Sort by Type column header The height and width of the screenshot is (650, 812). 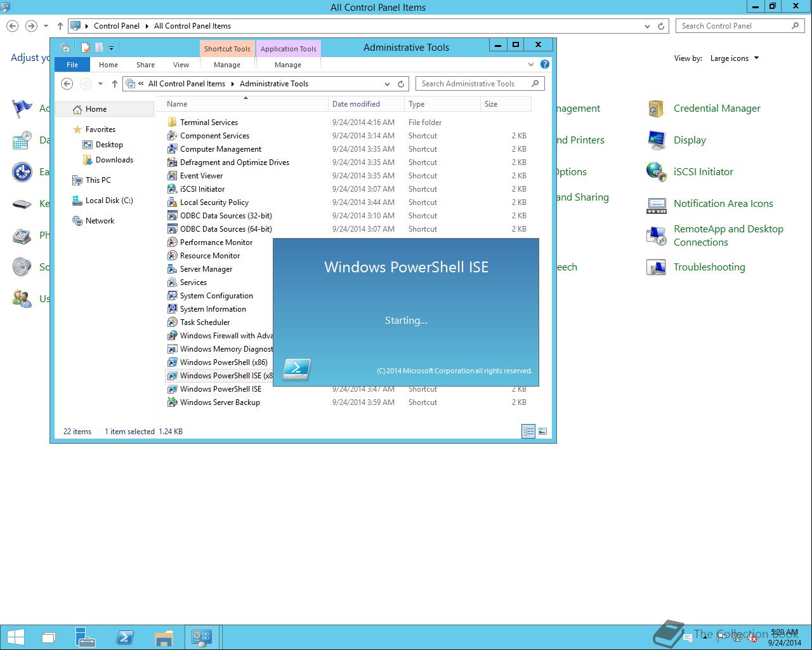click(x=442, y=104)
